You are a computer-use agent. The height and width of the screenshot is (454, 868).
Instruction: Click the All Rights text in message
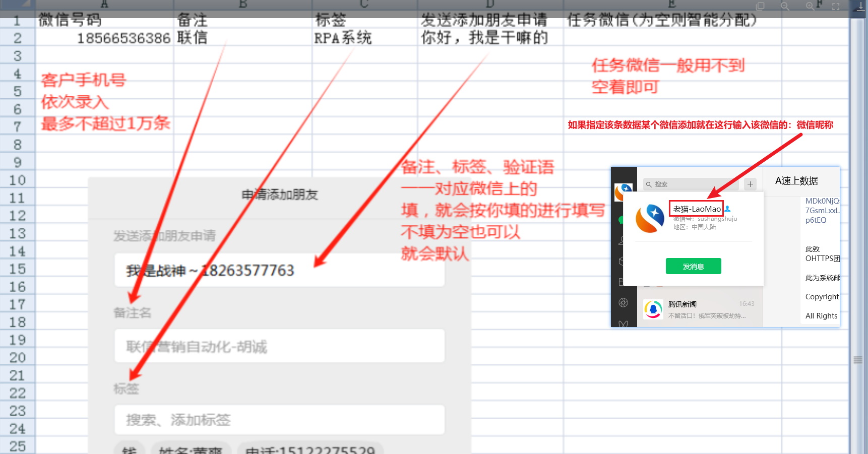pos(822,316)
